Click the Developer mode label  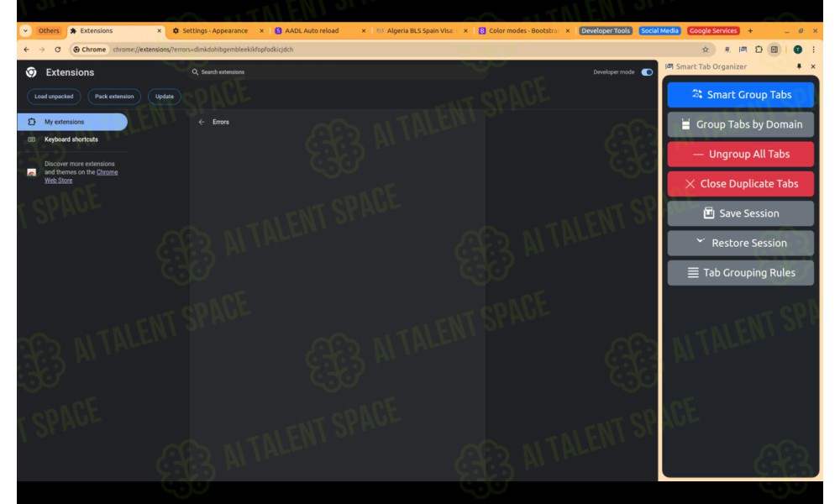(x=613, y=71)
